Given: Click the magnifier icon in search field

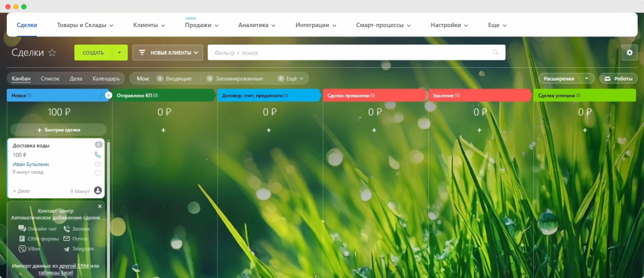Looking at the screenshot, I should [x=496, y=53].
